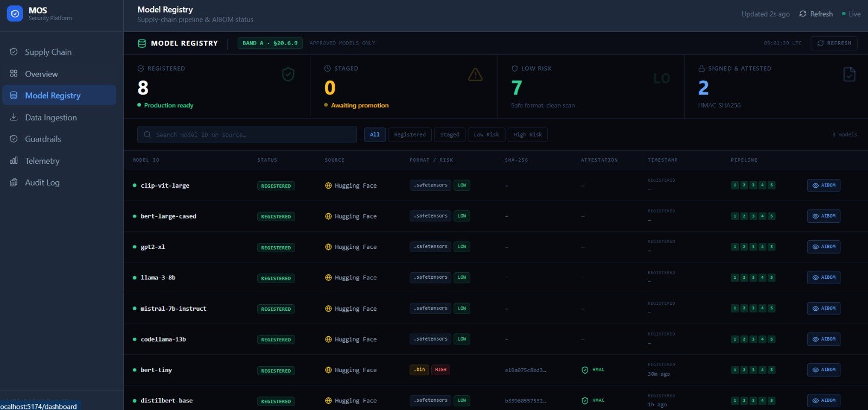Click the hash e19a075c8bd3 for bert-tiny
Screen dimensions: 868x410
(x=525, y=370)
